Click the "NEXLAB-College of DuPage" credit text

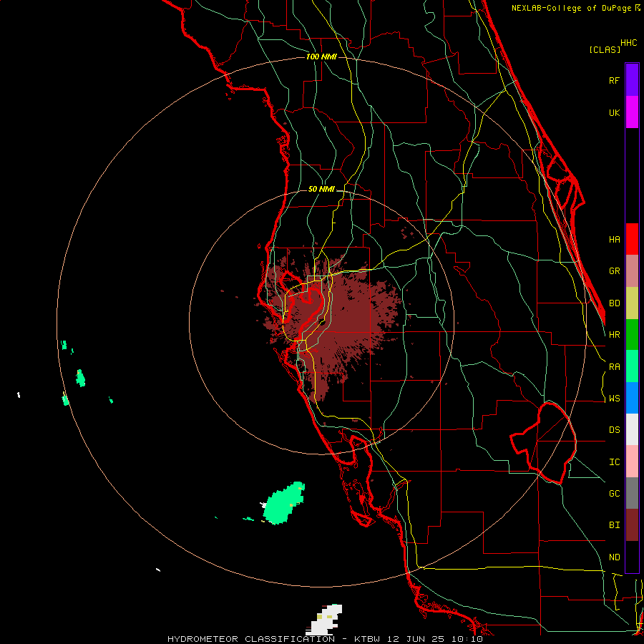(572, 8)
